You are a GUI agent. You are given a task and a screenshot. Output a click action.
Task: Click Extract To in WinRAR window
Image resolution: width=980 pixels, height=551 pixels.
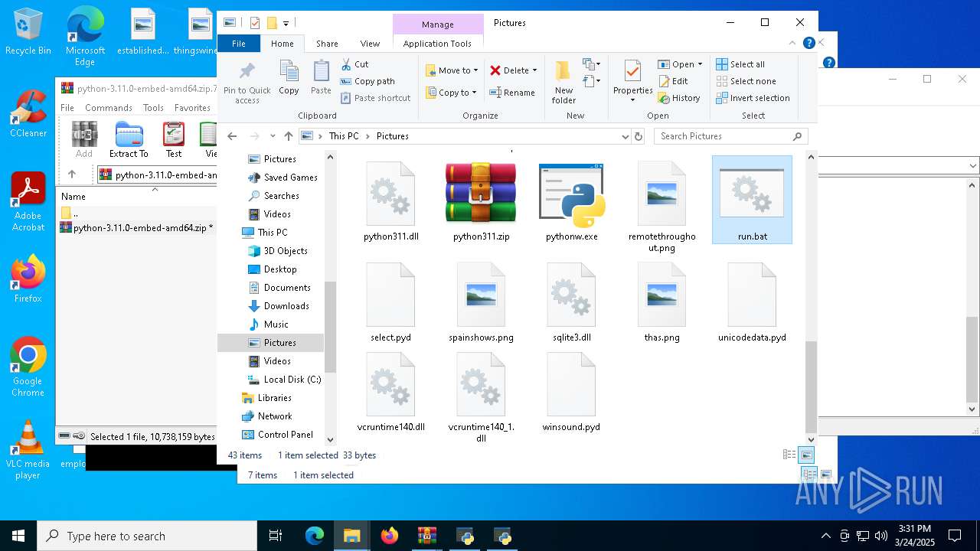point(129,139)
